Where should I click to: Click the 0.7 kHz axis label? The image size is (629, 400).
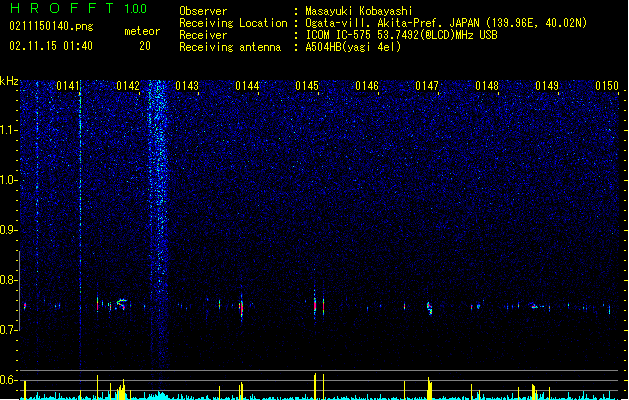point(9,330)
